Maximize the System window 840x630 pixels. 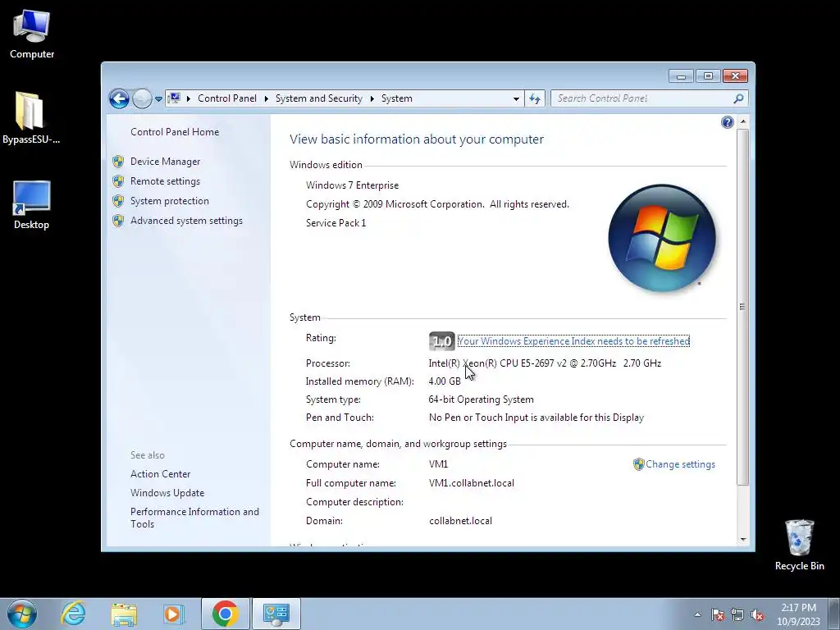(708, 76)
